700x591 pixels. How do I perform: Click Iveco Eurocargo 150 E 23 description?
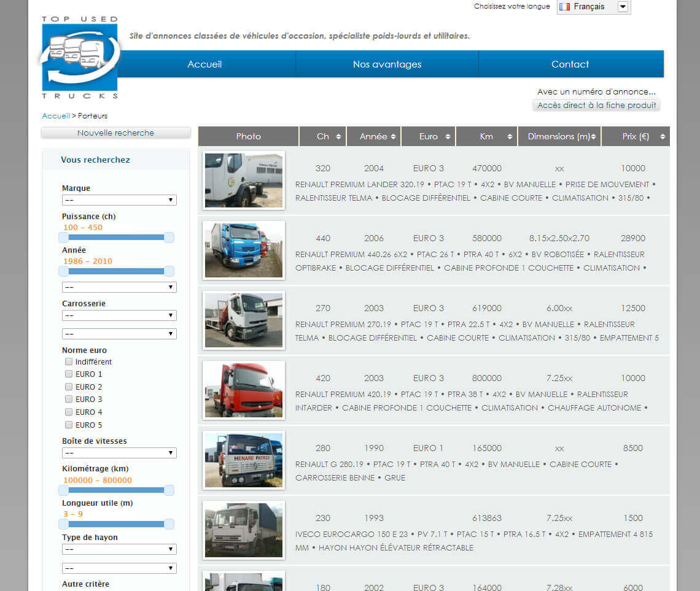(473, 541)
